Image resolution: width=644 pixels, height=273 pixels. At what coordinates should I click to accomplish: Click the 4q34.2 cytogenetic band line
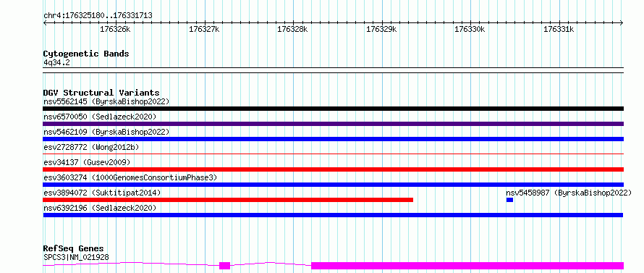333,70
